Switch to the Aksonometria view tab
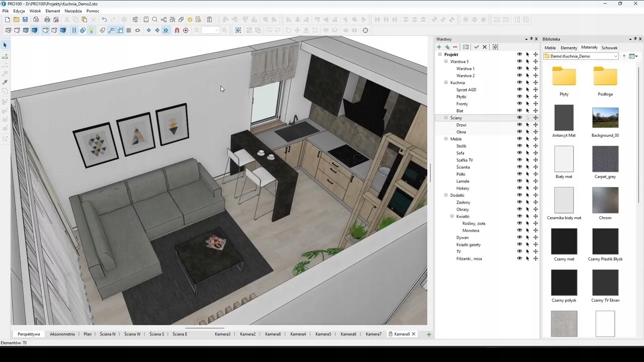Screen dimensions: 644x362 [62, 334]
